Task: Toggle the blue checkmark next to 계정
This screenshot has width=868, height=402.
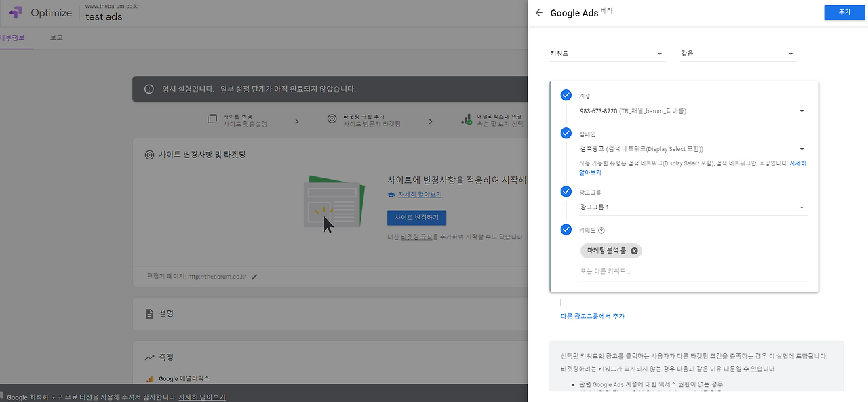Action: (x=566, y=95)
